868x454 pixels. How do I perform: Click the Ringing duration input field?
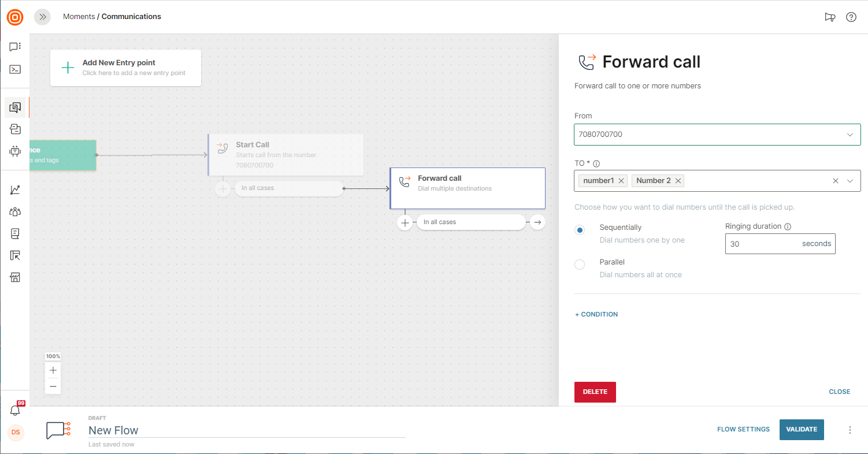763,244
